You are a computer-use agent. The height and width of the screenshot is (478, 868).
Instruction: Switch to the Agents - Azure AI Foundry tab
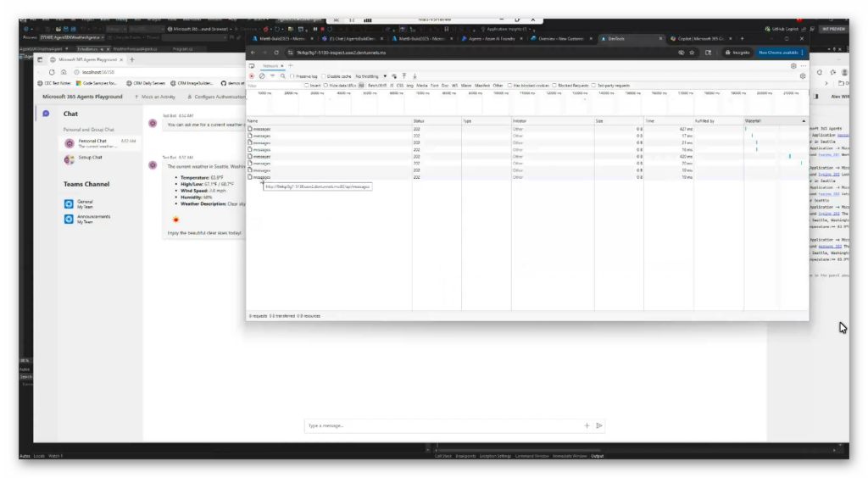[492, 39]
